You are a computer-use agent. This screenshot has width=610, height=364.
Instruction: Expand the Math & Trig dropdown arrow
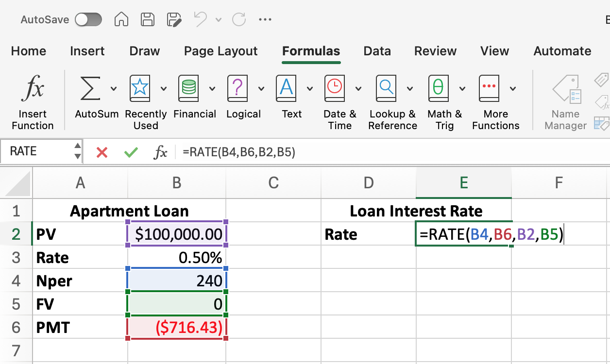coord(462,88)
